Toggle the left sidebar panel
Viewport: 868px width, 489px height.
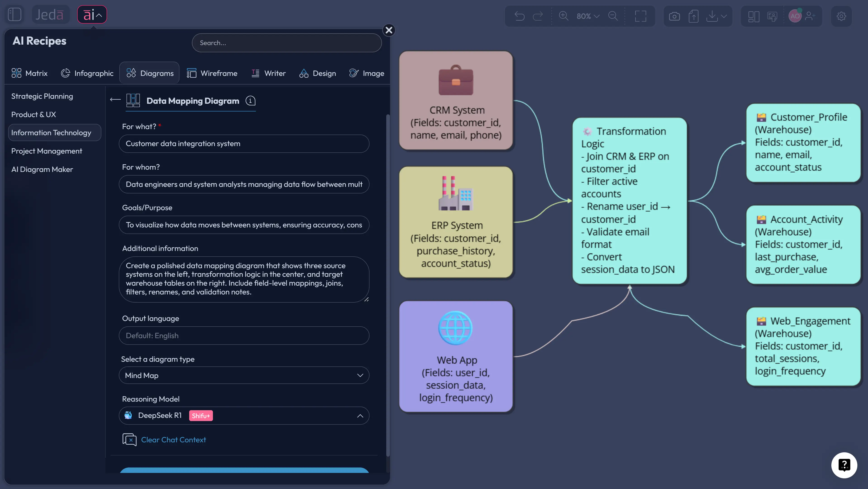tap(14, 14)
